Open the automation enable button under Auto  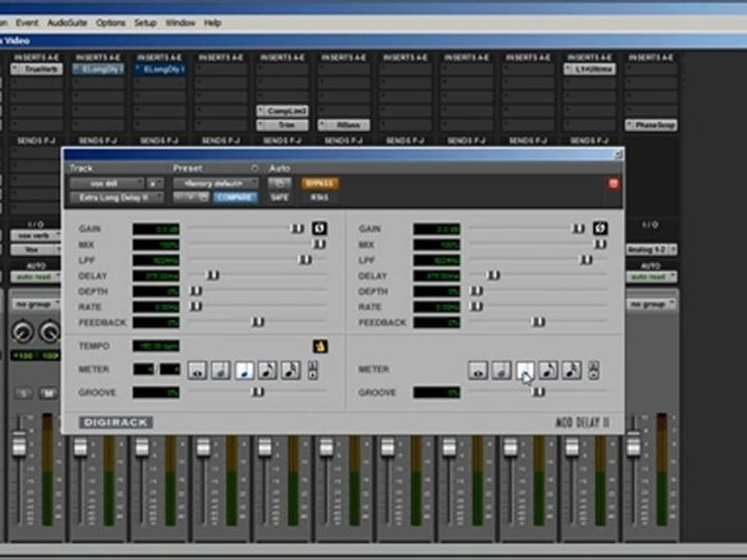coord(279,184)
